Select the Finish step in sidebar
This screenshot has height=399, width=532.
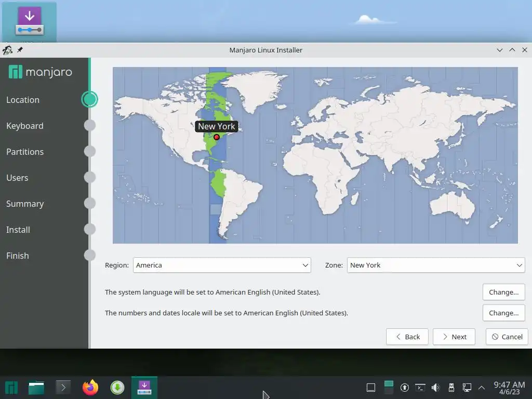click(17, 256)
